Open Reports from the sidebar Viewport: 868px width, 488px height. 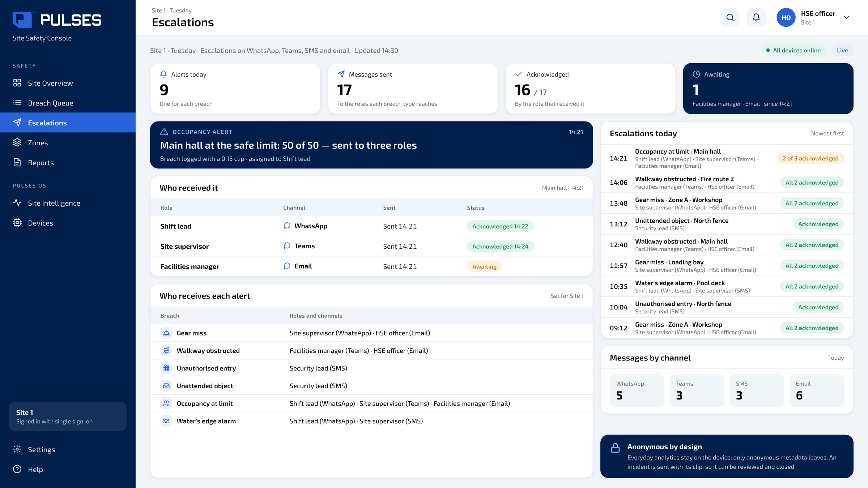68,163
